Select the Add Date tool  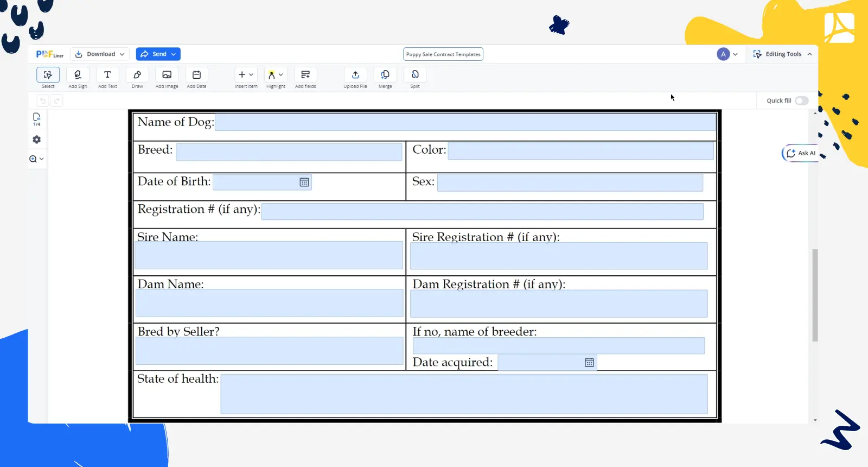tap(196, 75)
